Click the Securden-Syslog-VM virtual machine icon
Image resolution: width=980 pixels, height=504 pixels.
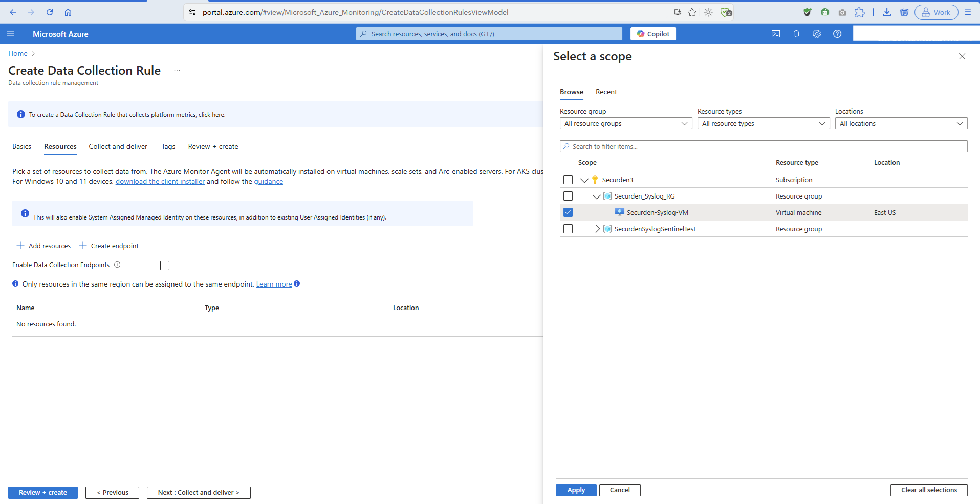point(619,212)
